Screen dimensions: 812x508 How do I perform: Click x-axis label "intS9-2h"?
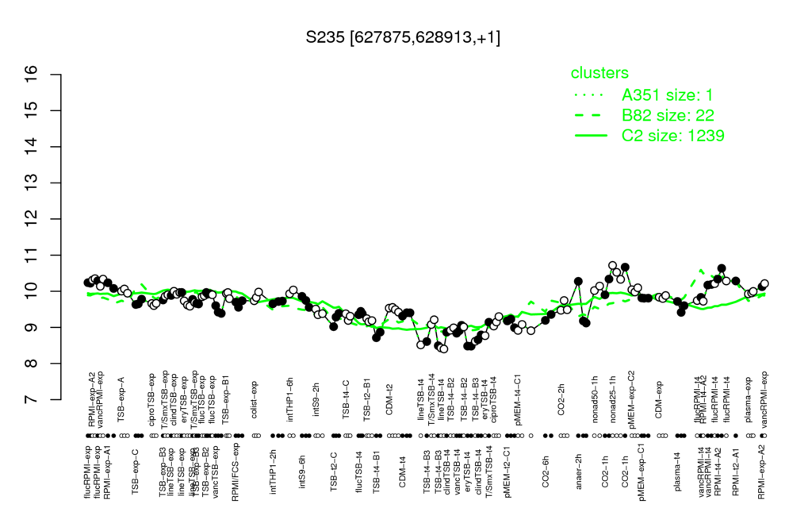click(316, 400)
